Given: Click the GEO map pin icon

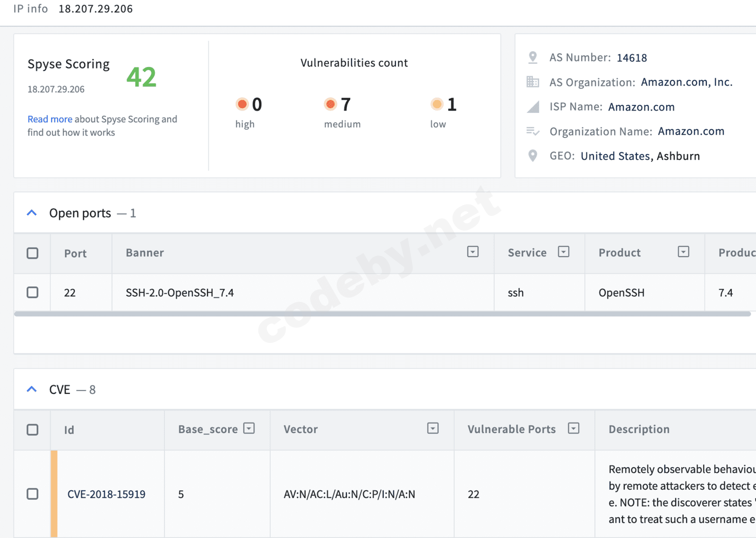Looking at the screenshot, I should [533, 156].
